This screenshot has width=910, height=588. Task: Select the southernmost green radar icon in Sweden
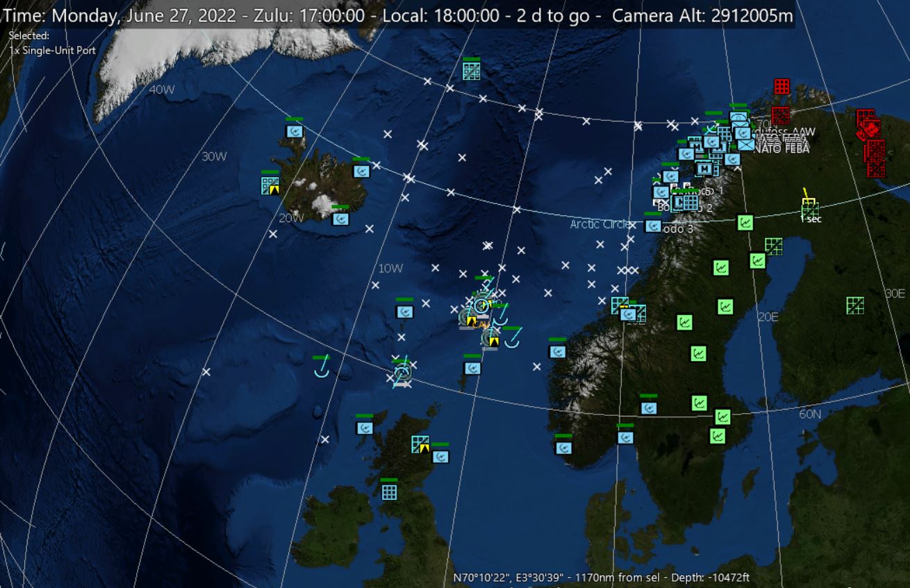718,436
